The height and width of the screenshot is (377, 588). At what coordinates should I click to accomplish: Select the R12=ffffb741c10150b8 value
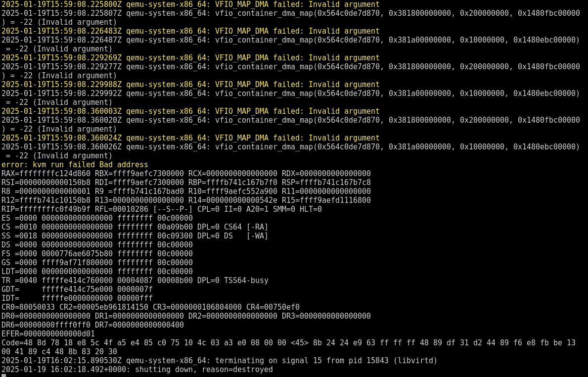[46, 200]
